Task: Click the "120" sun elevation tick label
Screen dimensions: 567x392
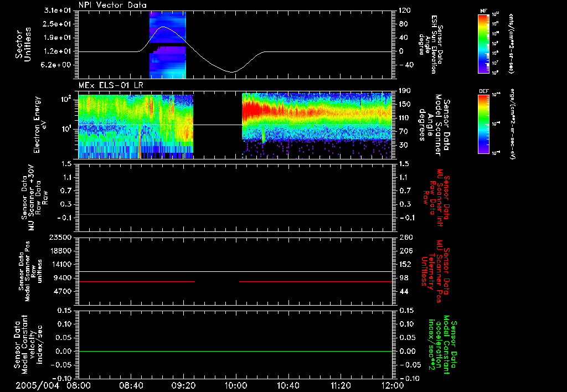Action: coord(405,11)
